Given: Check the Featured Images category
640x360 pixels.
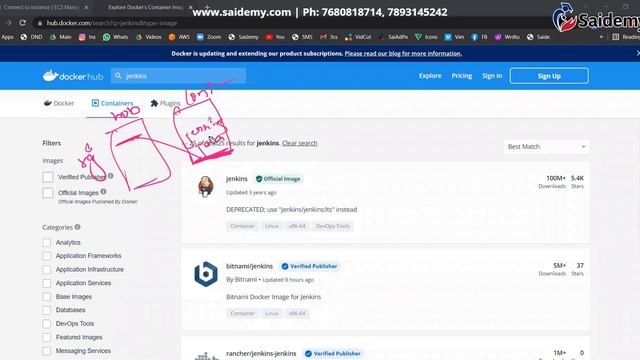Looking at the screenshot, I should coord(47,338).
